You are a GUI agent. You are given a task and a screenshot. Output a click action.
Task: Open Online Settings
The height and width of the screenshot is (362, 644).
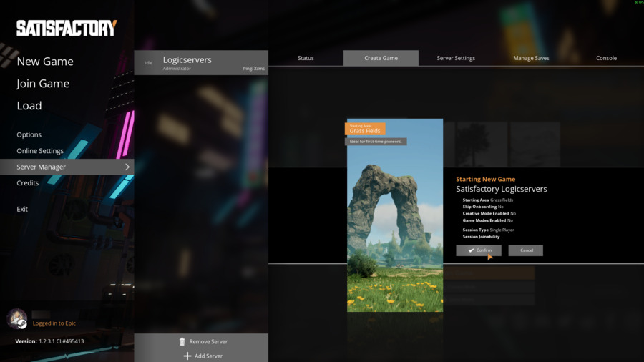(40, 151)
